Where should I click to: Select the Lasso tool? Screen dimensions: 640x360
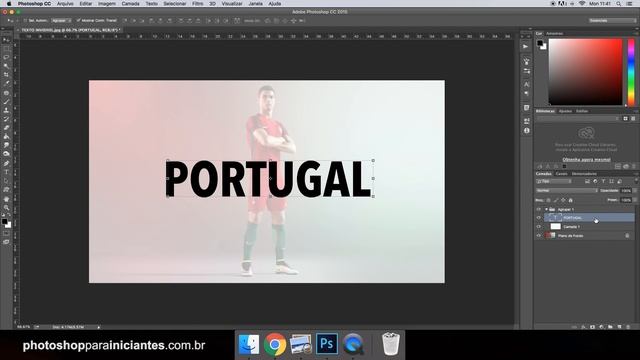click(x=6, y=58)
